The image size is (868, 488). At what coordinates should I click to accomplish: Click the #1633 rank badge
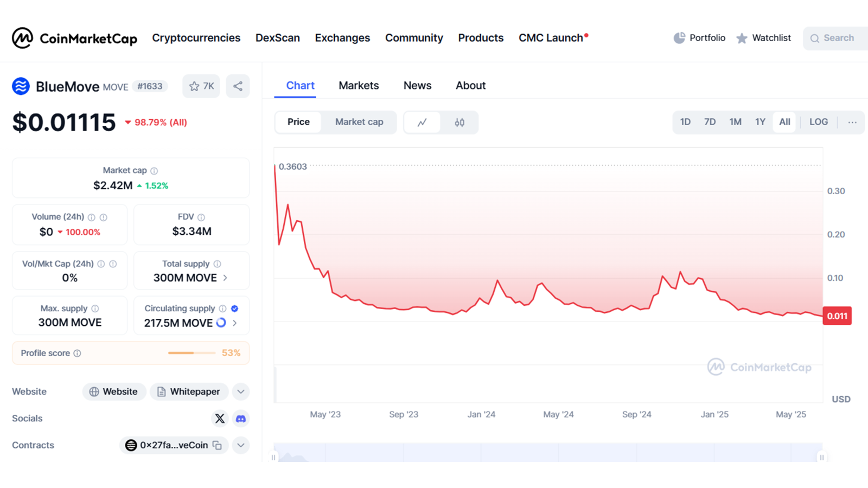150,86
